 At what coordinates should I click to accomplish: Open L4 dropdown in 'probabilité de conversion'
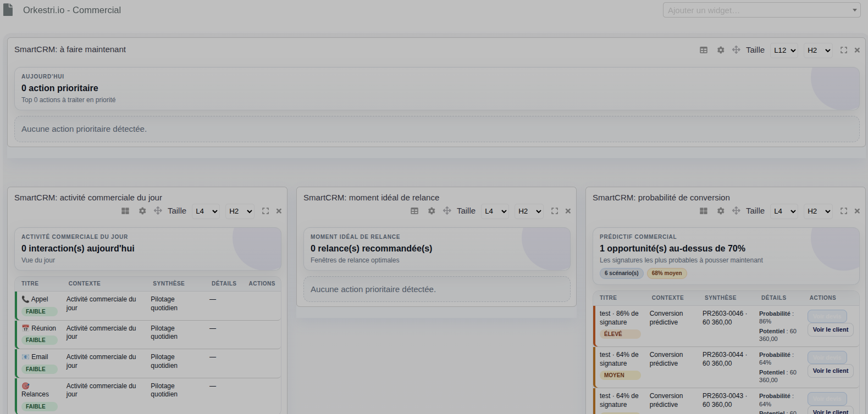pyautogui.click(x=784, y=211)
